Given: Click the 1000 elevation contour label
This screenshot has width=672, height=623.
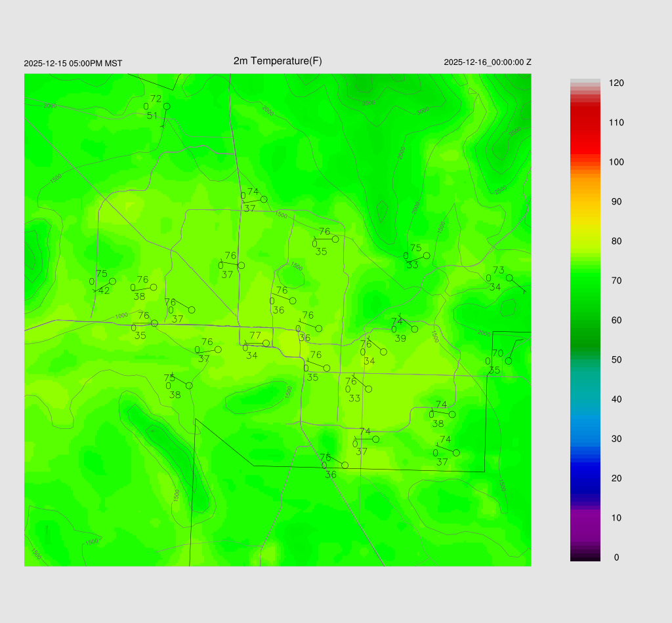Looking at the screenshot, I should (x=121, y=315).
